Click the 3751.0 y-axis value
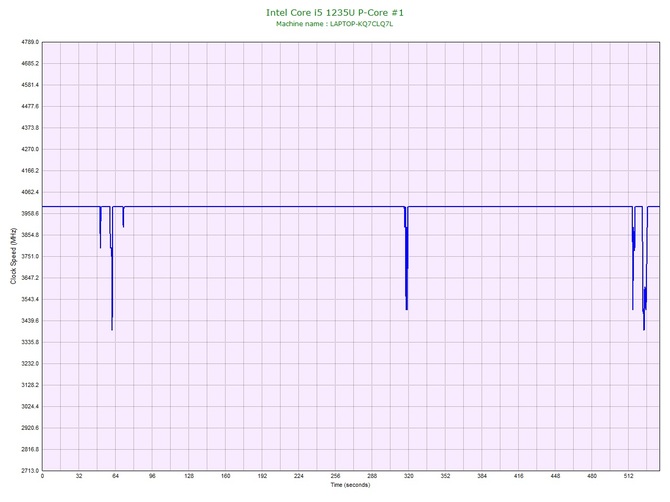This screenshot has height=502, width=670. click(30, 256)
